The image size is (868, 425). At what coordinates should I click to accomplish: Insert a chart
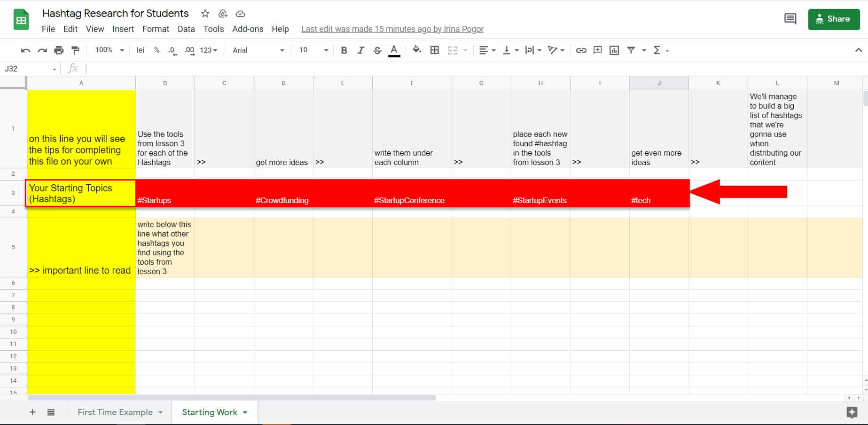tap(614, 50)
